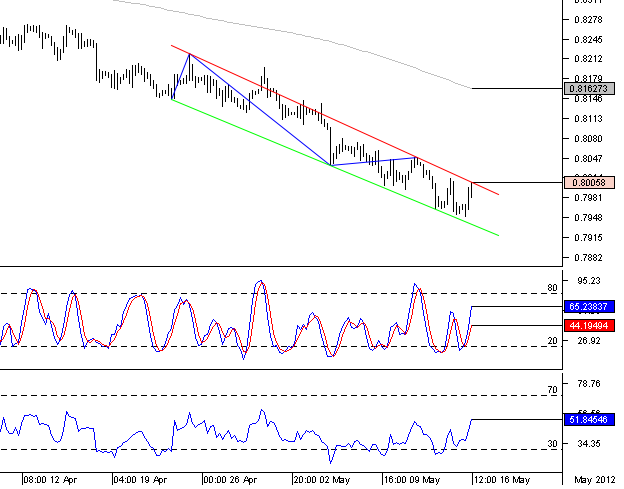Select the 08:00 12 Apr time marker

tap(50, 480)
